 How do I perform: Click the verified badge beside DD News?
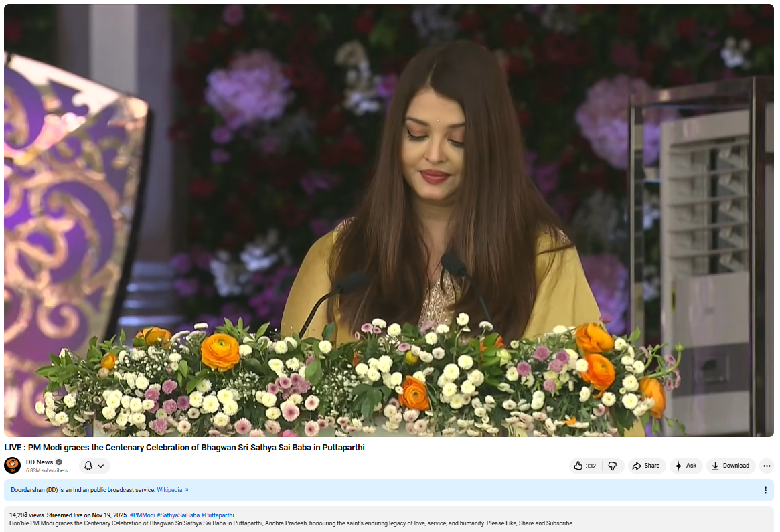point(59,462)
